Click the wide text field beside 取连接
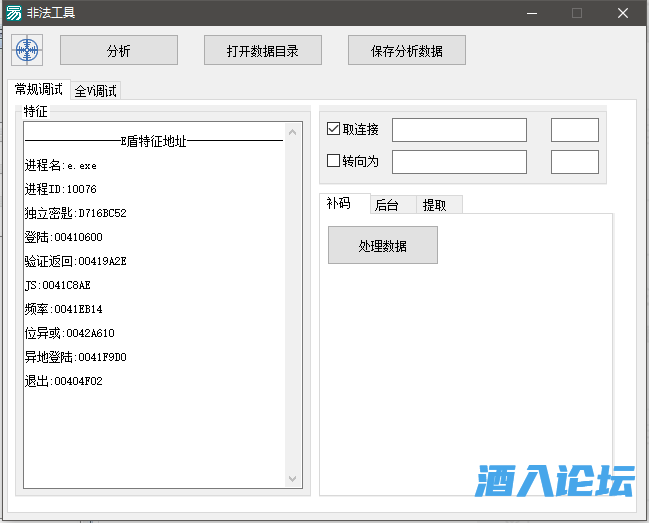The image size is (649, 523). tap(459, 130)
